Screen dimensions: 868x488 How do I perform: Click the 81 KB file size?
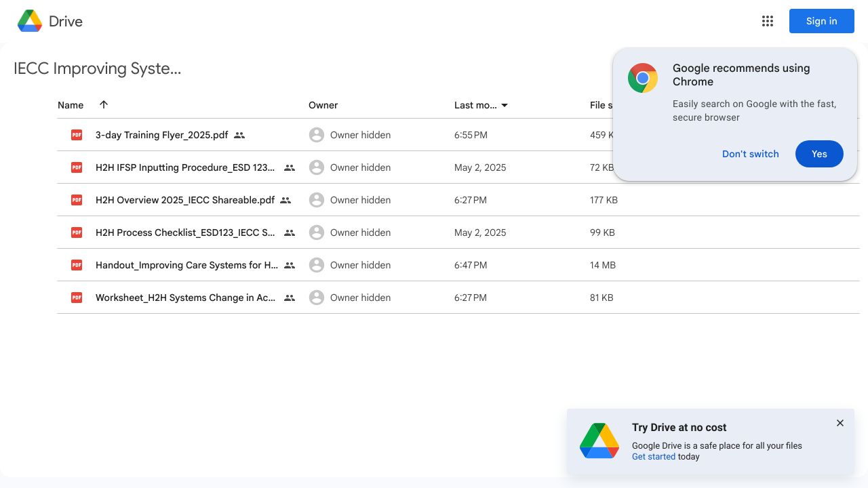[601, 298]
